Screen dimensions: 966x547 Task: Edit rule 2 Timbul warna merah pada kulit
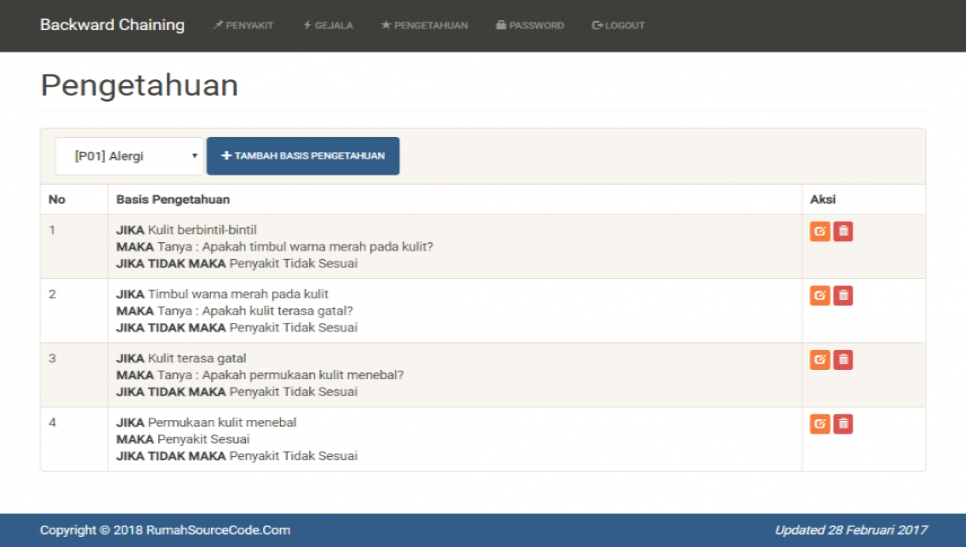click(820, 296)
